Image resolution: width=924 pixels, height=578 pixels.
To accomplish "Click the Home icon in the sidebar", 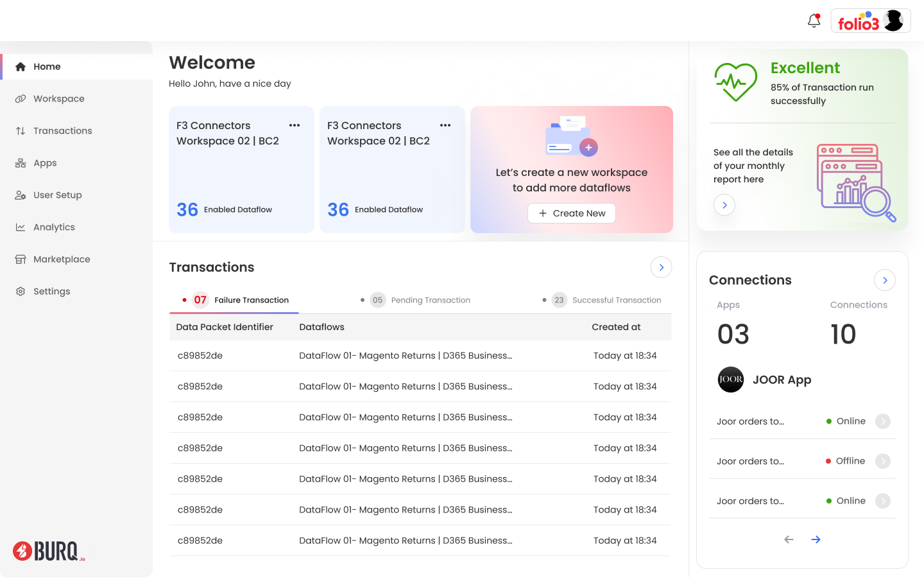I will point(20,66).
